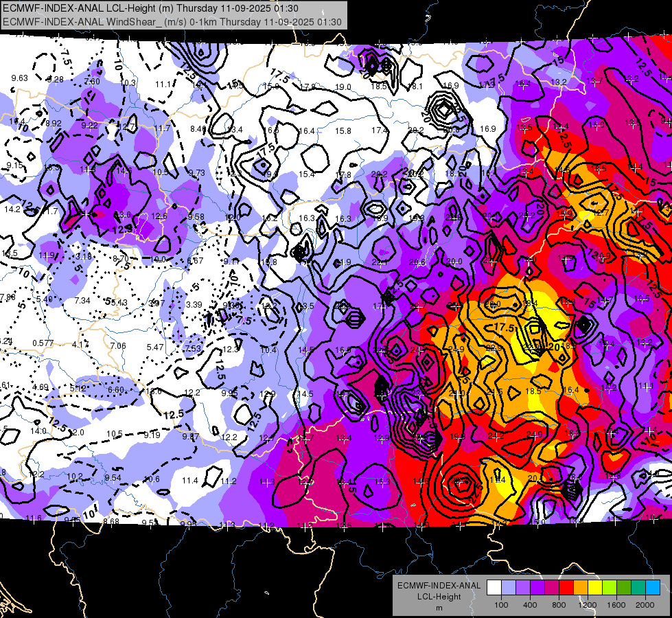Screen dimensions: 672x618
Task: Click map value 20.6
Action: pos(417,262)
